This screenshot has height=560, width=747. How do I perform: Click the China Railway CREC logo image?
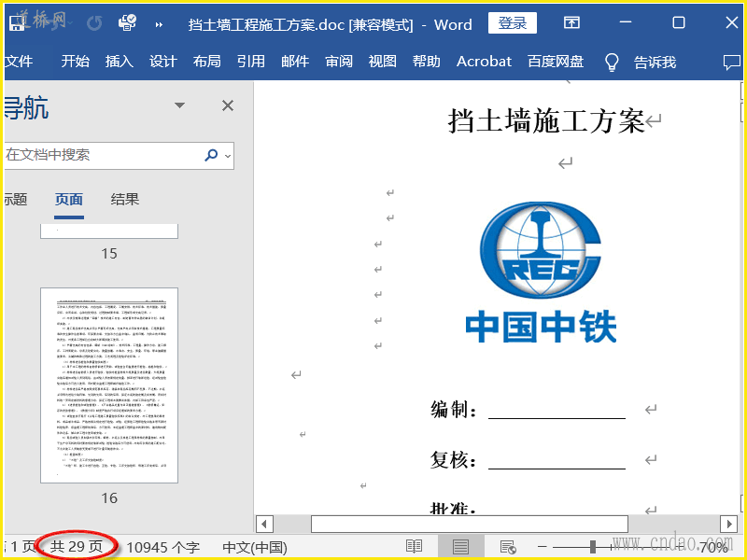click(x=541, y=272)
